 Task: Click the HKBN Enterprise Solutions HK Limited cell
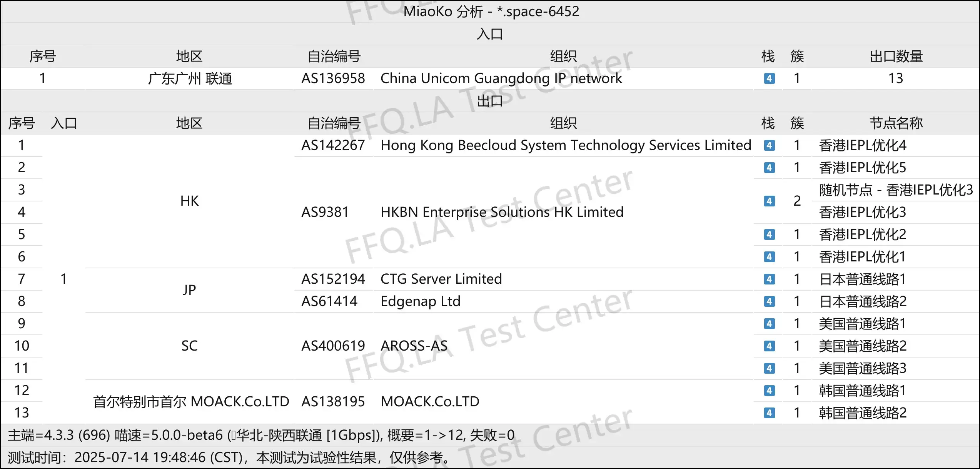(x=502, y=212)
